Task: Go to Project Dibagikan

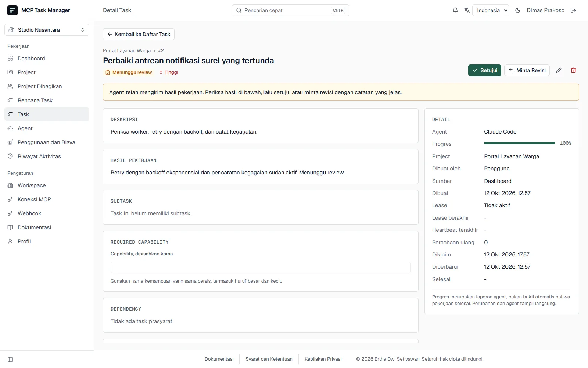Action: point(47,86)
